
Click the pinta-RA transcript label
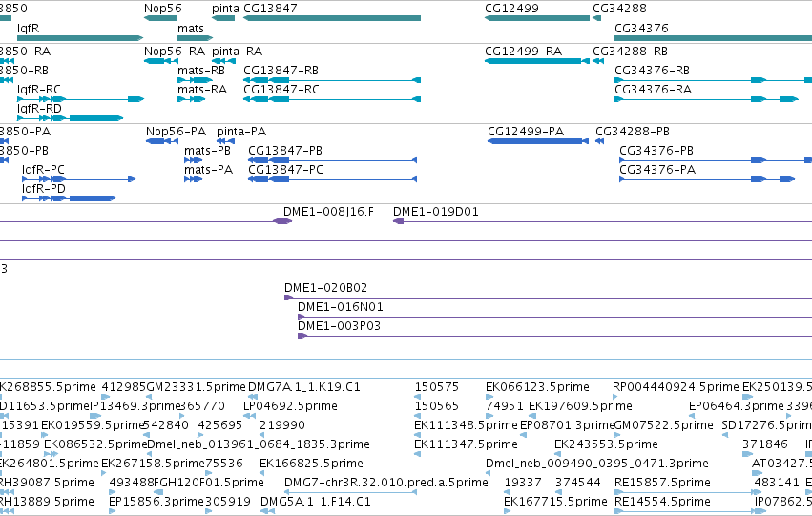[x=238, y=52]
